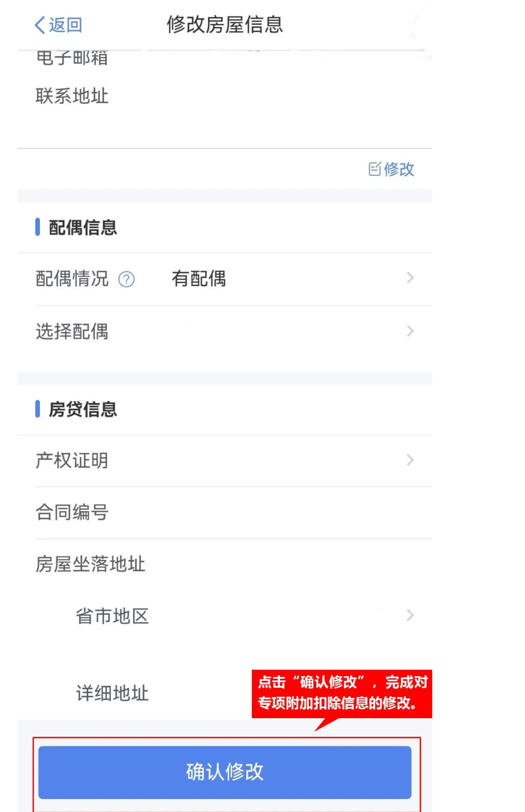
Task: Open the 配偶情况 chevron arrow
Action: coord(410,278)
